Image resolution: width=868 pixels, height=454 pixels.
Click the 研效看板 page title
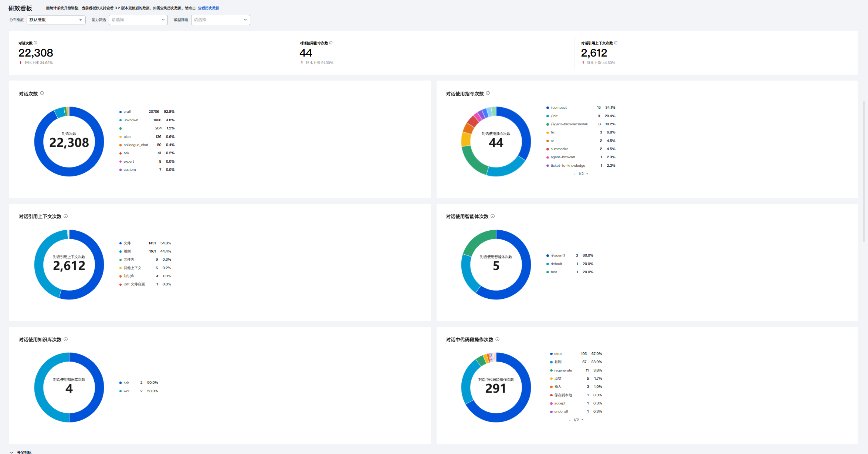[20, 8]
